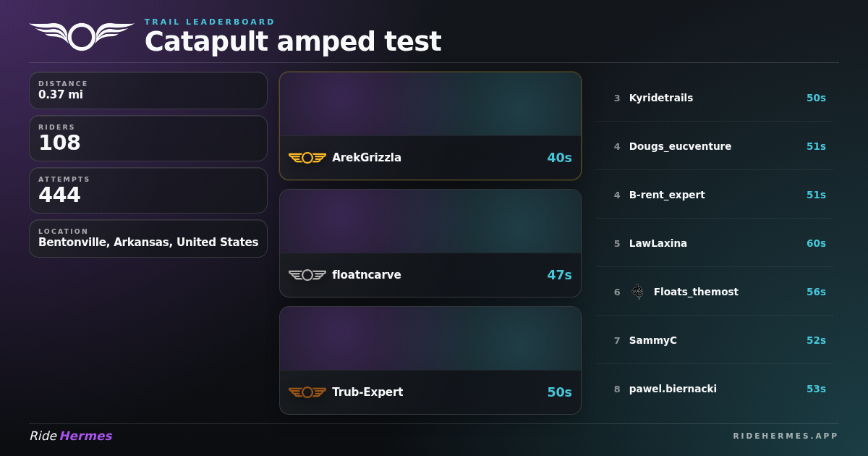Select the Distance 0.37 mi stat card
The height and width of the screenshot is (456, 868).
[x=148, y=90]
